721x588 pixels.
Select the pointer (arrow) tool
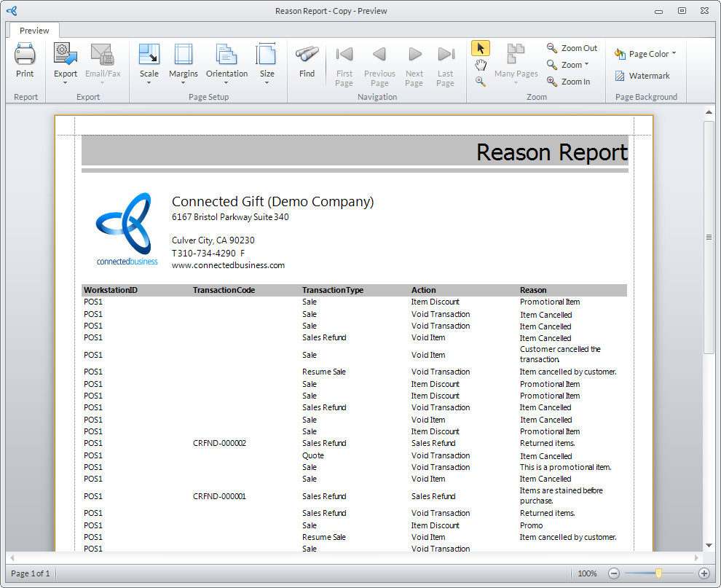480,48
